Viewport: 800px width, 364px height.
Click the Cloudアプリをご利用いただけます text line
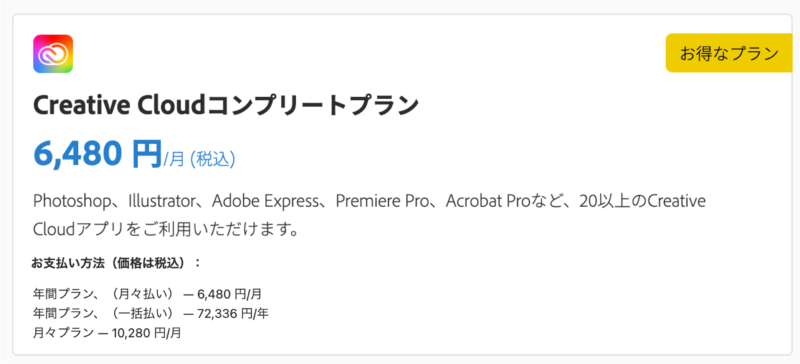(x=165, y=230)
